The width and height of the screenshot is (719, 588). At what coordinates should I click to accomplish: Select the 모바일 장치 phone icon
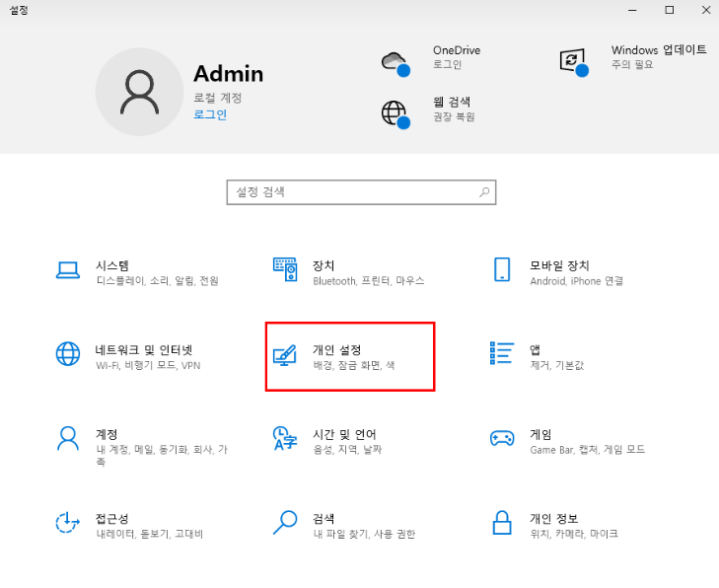coord(502,270)
